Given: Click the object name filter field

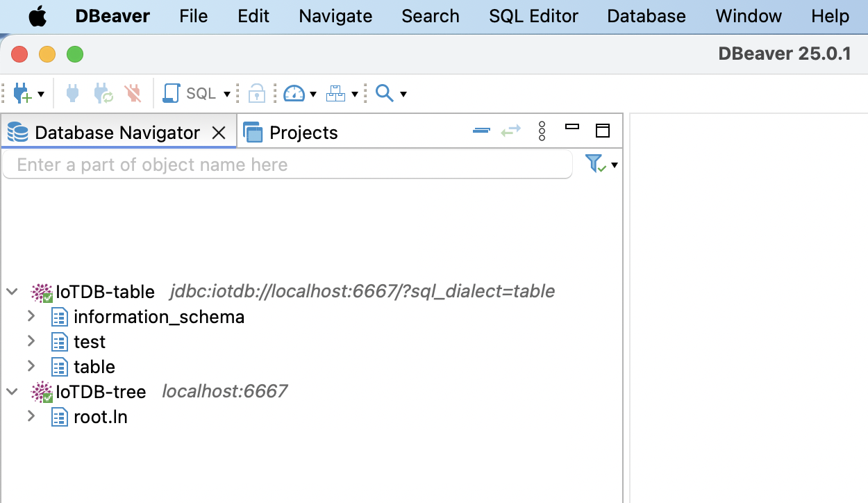Looking at the screenshot, I should click(x=287, y=165).
